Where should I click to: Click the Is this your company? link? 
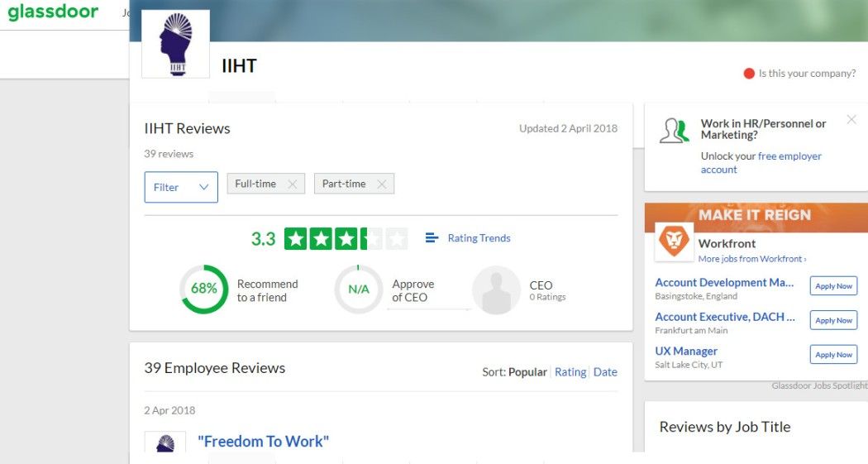807,73
